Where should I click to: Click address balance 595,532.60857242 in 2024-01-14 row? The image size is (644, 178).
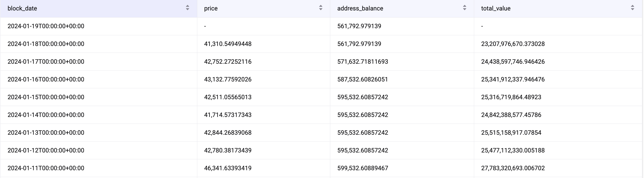(x=363, y=115)
